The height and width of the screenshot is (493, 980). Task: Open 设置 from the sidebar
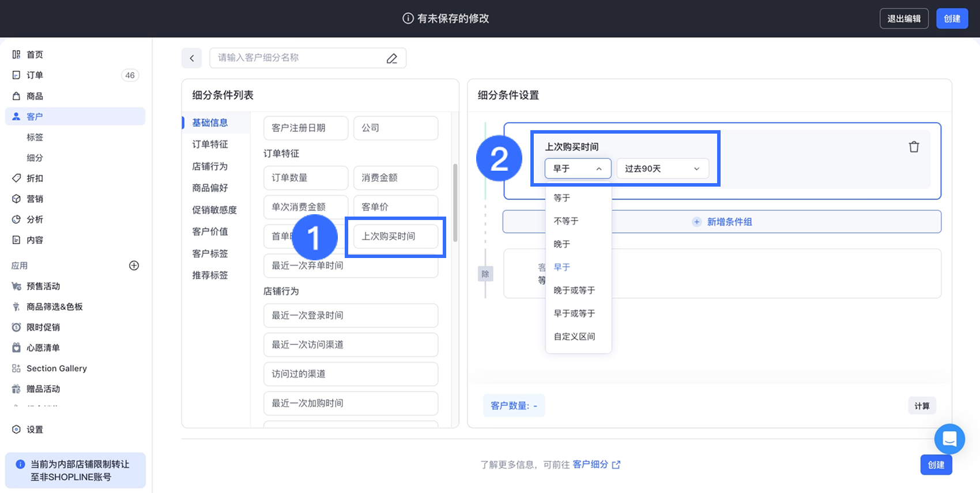[x=35, y=430]
